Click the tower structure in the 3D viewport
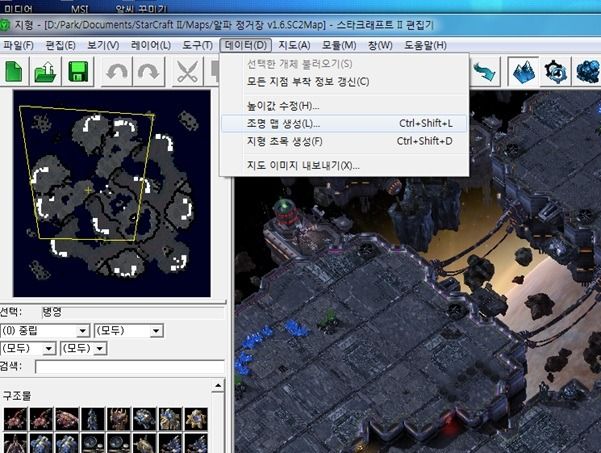 (x=284, y=212)
